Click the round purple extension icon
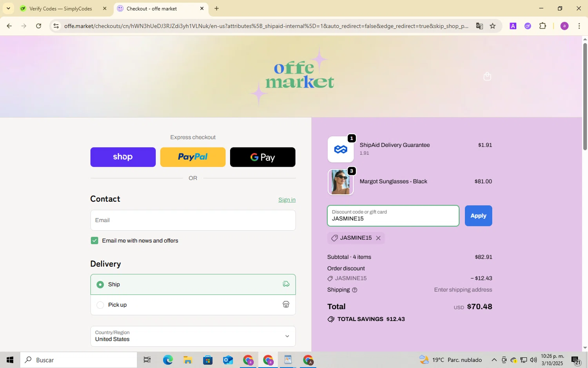This screenshot has width=588, height=368. pos(528,26)
